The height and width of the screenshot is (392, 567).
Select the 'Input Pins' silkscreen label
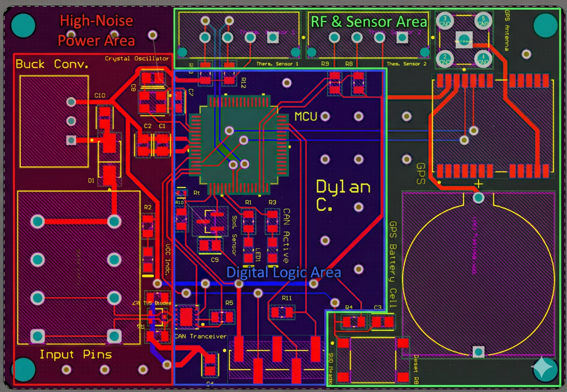pos(76,354)
